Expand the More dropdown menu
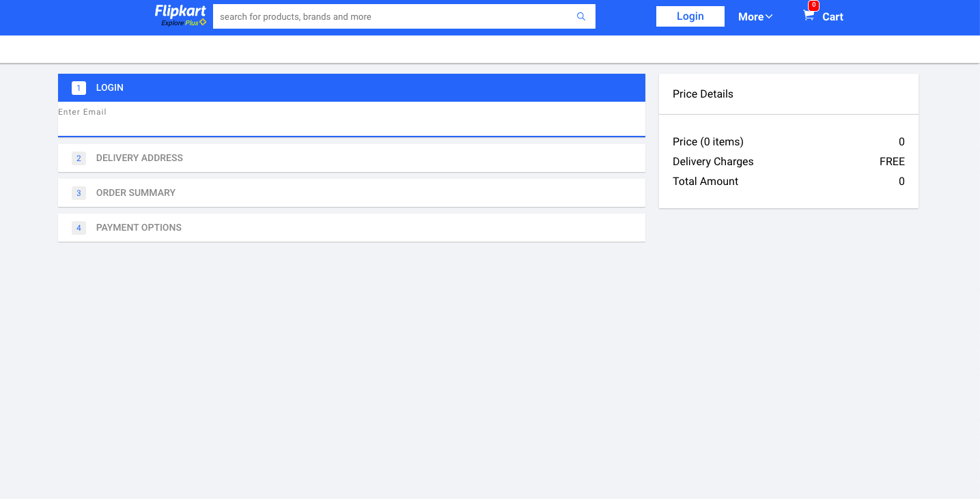This screenshot has width=980, height=499. (x=755, y=16)
